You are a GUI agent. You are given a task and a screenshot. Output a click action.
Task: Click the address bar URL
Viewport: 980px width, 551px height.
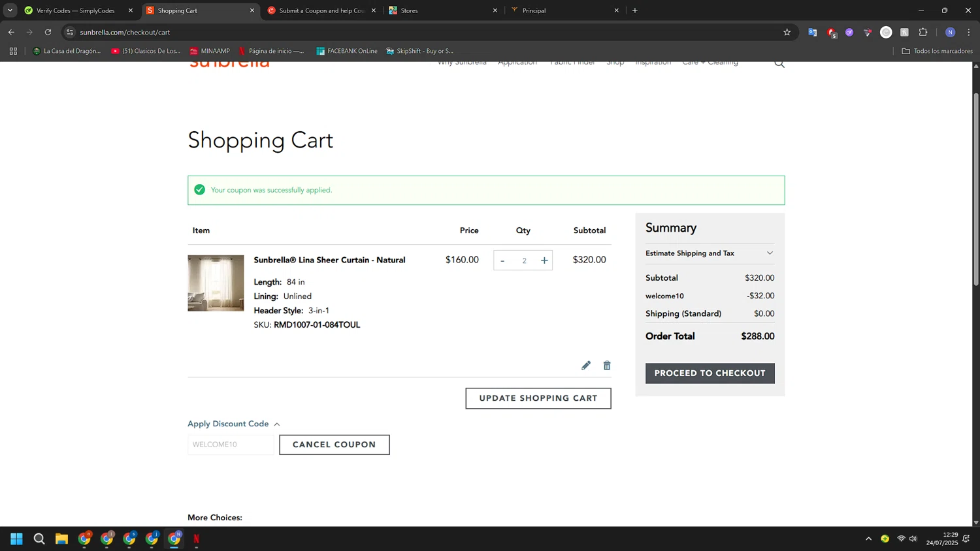[125, 32]
